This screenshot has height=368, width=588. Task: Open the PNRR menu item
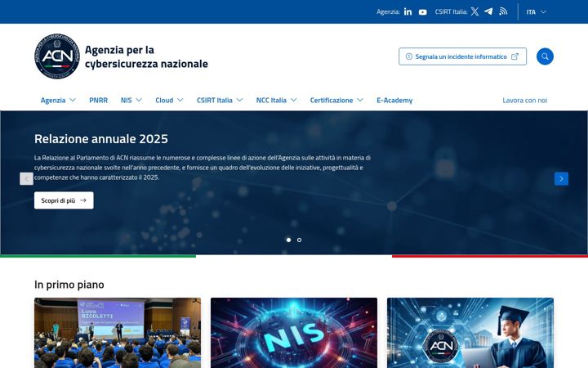pos(98,101)
